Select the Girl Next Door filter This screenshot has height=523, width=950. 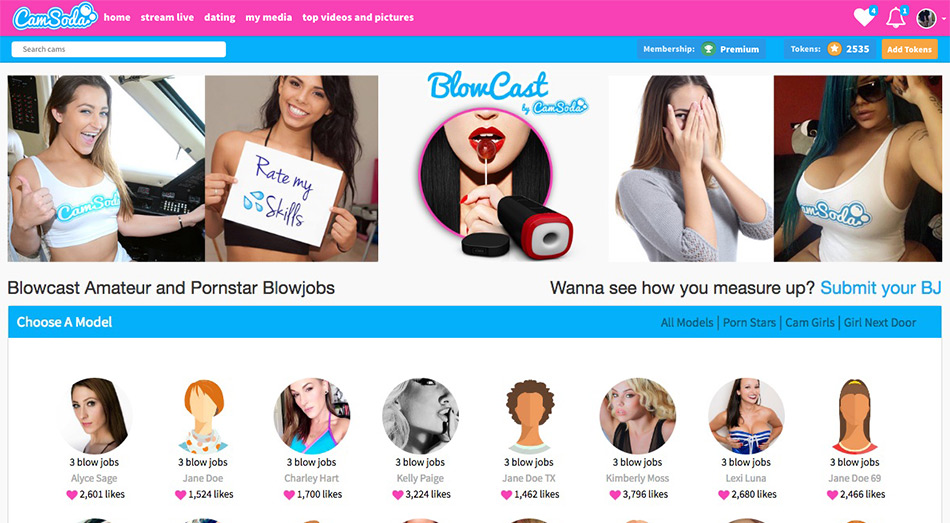tap(880, 322)
